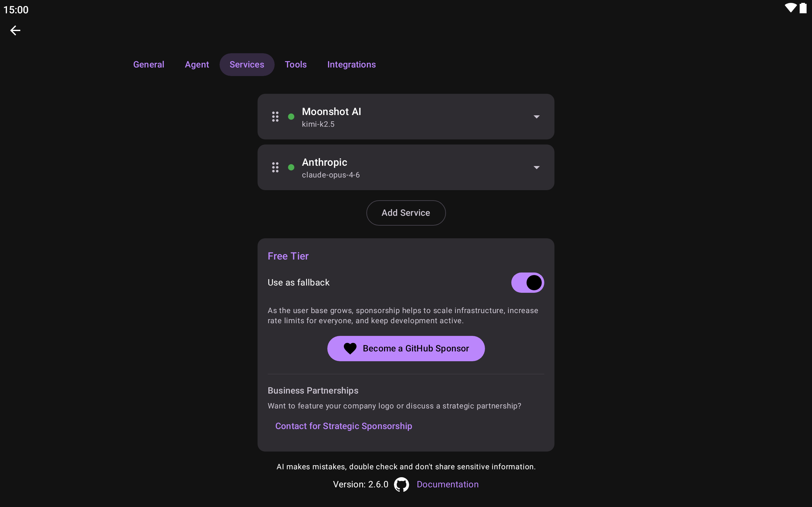Screen dimensions: 812x507
Task: Click the battery status icon
Action: point(803,8)
